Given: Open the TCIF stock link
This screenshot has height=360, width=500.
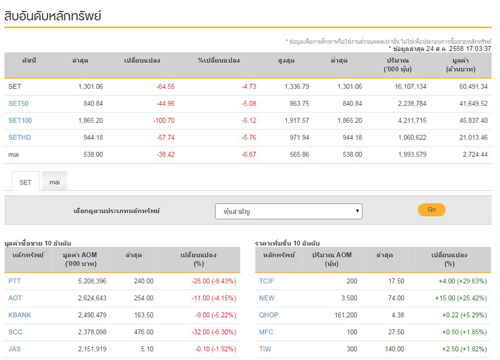Looking at the screenshot, I should point(266,281).
